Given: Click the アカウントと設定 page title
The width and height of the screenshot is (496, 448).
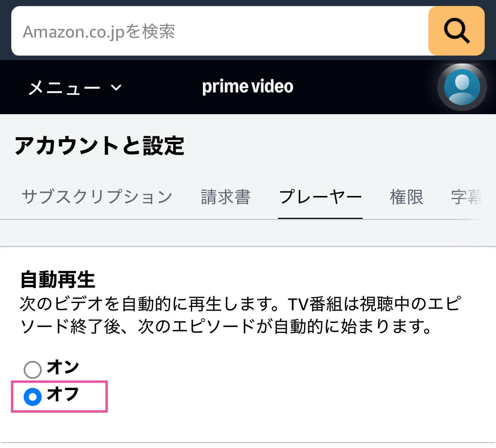Looking at the screenshot, I should [x=100, y=146].
